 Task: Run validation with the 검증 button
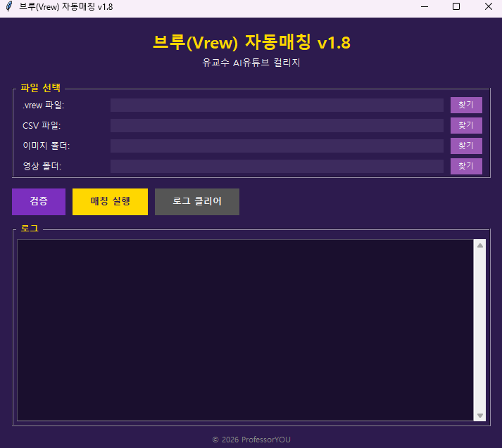[x=39, y=201]
